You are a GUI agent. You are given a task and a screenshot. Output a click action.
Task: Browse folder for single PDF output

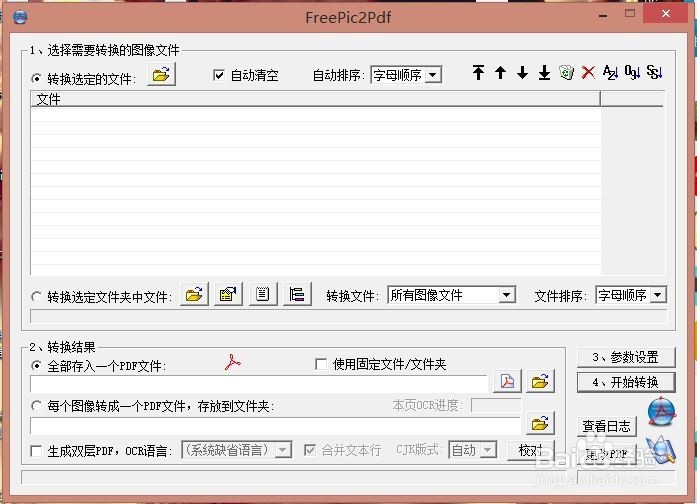tap(540, 381)
